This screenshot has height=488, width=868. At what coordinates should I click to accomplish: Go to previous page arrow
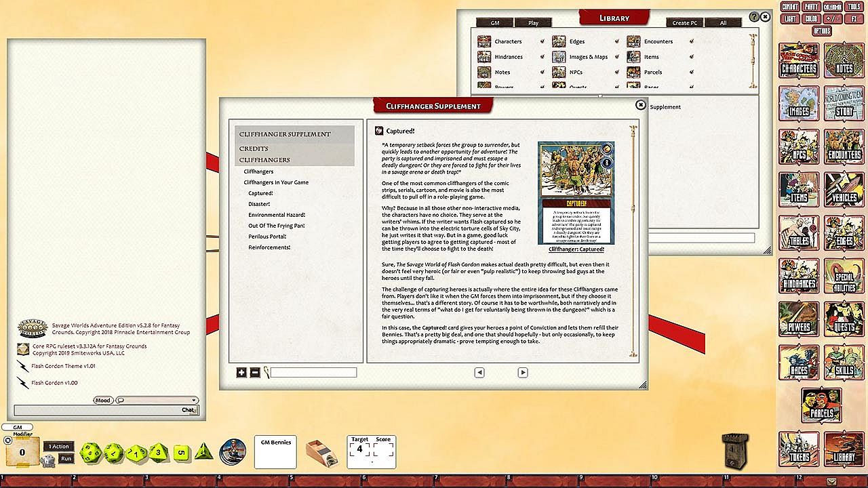click(479, 373)
